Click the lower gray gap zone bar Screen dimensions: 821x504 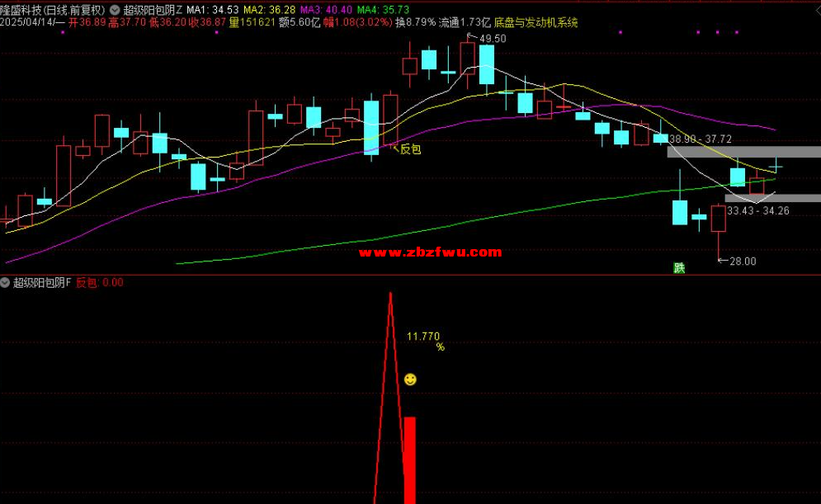(773, 198)
